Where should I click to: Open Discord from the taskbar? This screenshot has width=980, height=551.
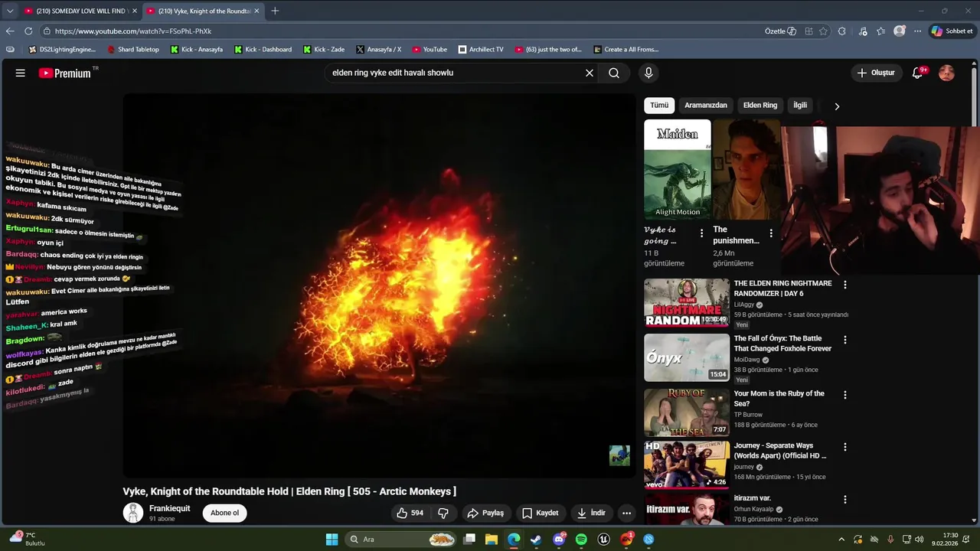click(x=559, y=540)
